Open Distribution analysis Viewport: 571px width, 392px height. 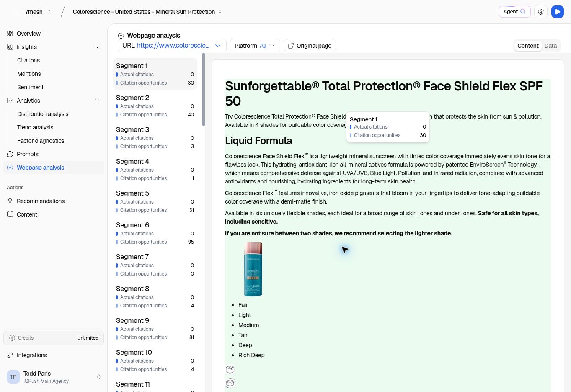(43, 114)
